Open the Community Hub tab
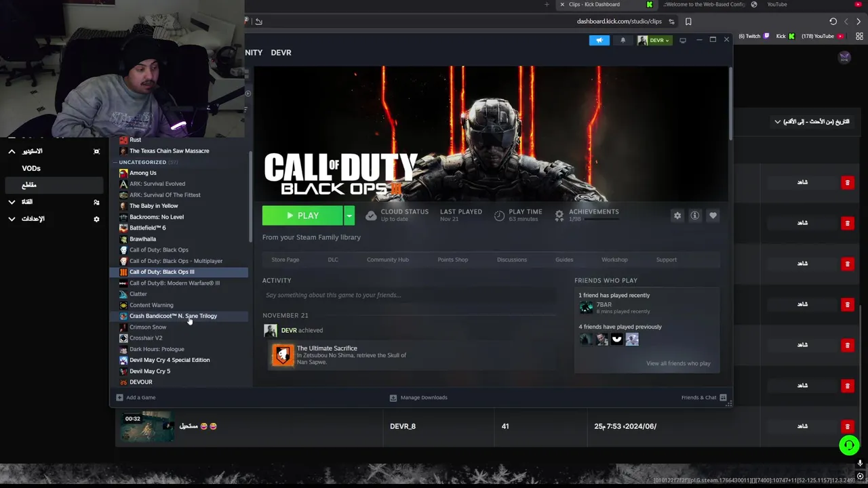This screenshot has width=868, height=488. tap(388, 260)
